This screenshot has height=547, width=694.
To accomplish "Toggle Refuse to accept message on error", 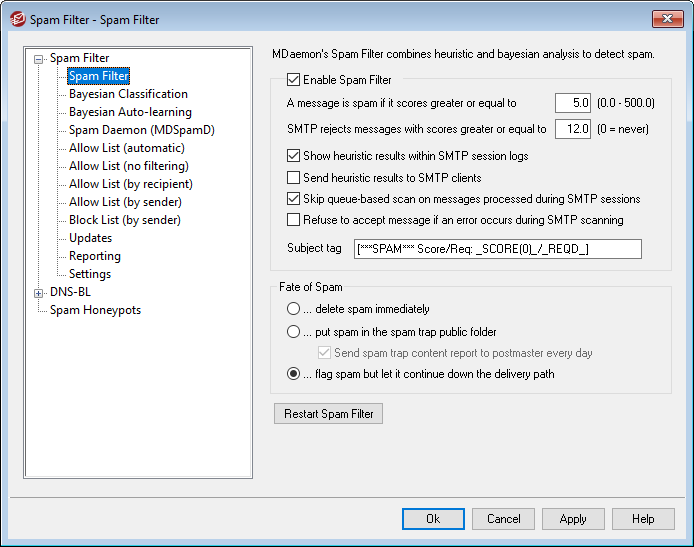I will pyautogui.click(x=293, y=220).
